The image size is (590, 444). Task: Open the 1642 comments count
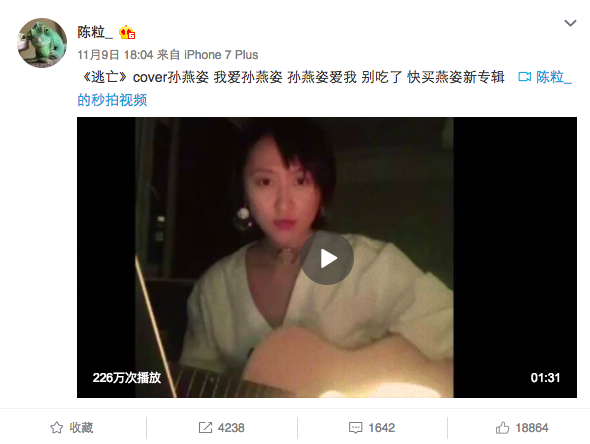pyautogui.click(x=382, y=427)
